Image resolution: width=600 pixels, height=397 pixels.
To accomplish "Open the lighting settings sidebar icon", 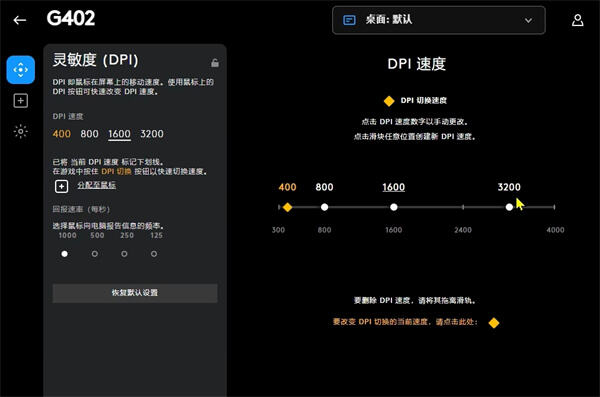I will (x=21, y=131).
